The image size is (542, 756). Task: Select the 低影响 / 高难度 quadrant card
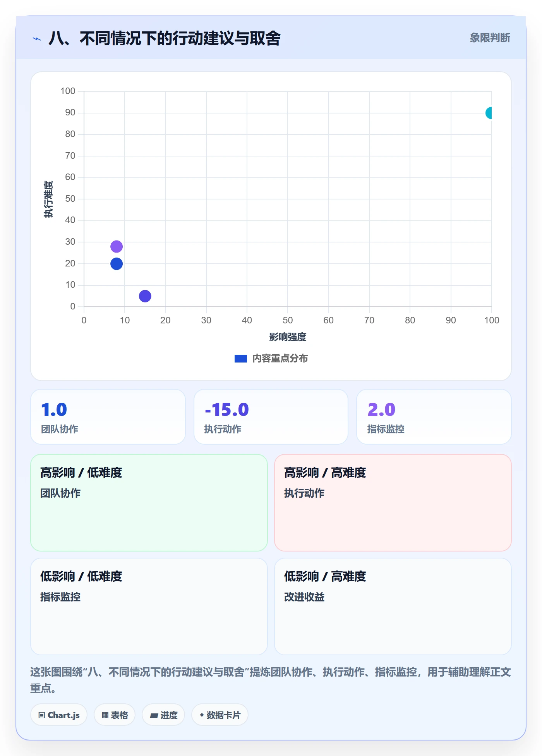click(393, 607)
